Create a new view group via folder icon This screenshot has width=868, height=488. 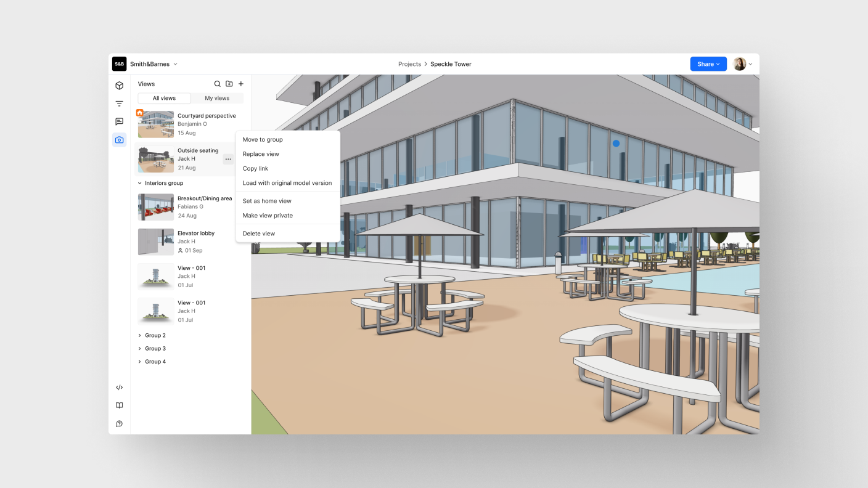229,84
